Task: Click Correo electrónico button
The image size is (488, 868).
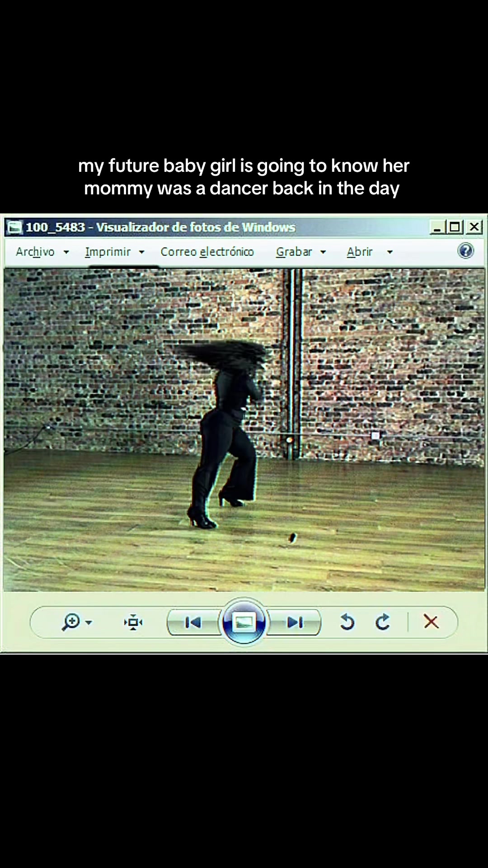Action: click(207, 252)
